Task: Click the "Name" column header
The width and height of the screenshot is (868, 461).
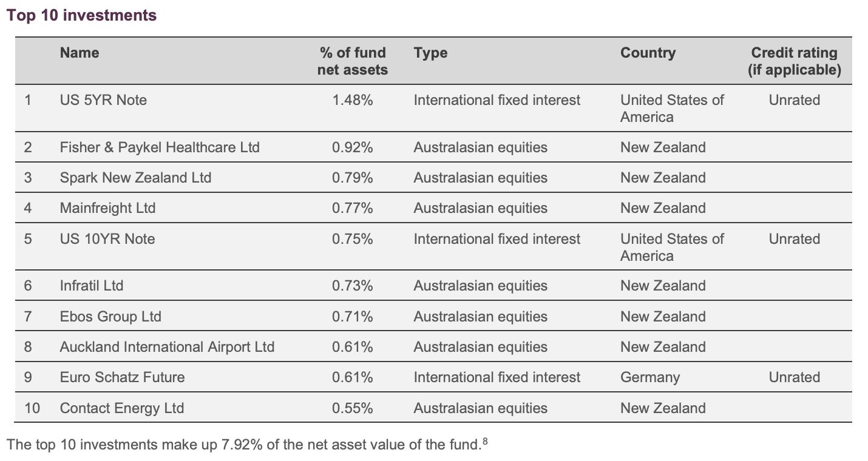Action: pyautogui.click(x=80, y=53)
